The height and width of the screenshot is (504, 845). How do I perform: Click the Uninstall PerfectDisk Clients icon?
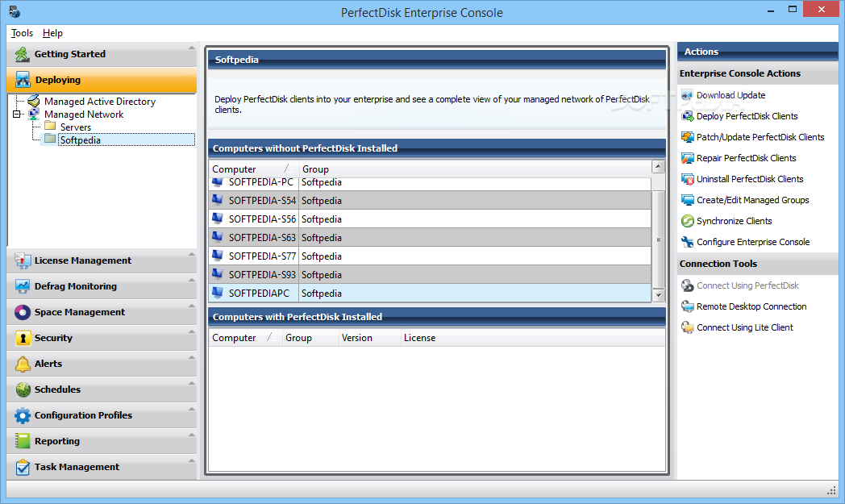pos(687,180)
